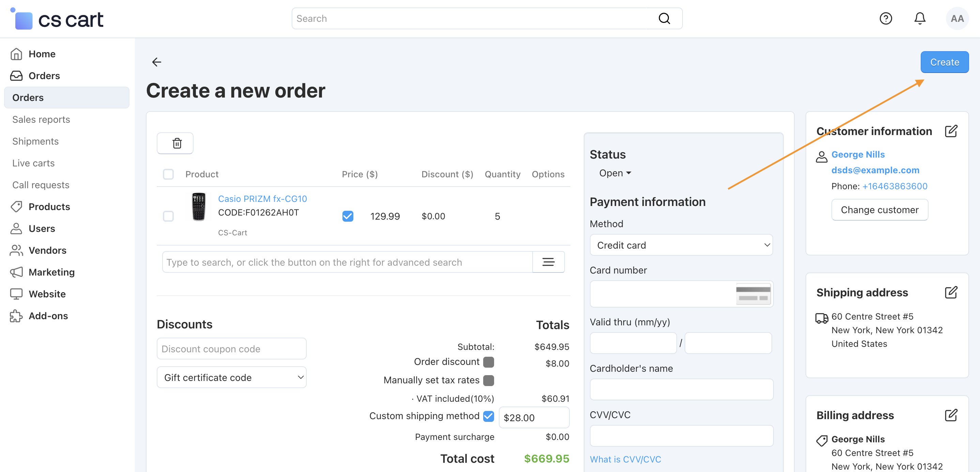Click Change customer button
The width and height of the screenshot is (980, 472).
pyautogui.click(x=879, y=210)
